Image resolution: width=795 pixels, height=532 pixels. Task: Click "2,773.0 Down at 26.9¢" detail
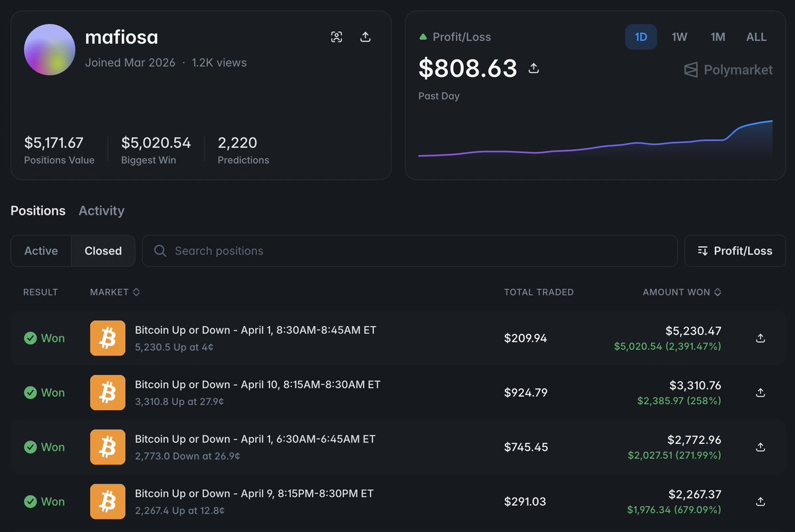(x=187, y=456)
